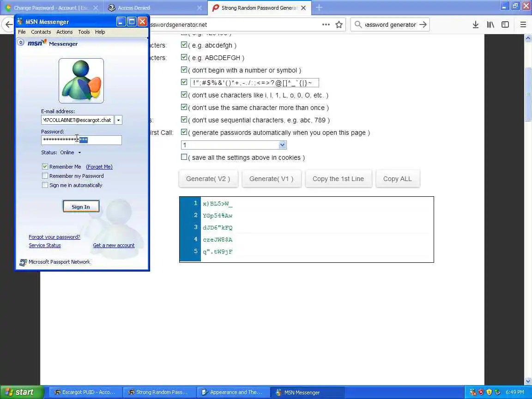Open a new tab with plus icon
The image size is (532, 399).
[319, 7]
